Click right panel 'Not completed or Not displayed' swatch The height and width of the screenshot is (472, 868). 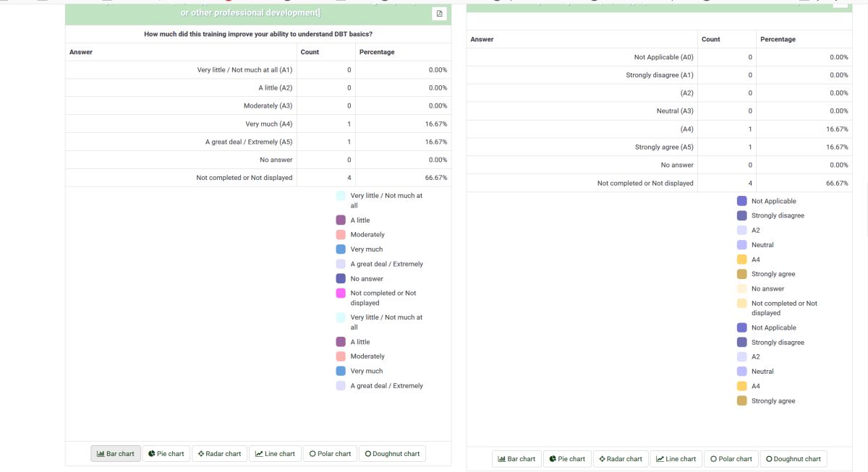pos(741,304)
